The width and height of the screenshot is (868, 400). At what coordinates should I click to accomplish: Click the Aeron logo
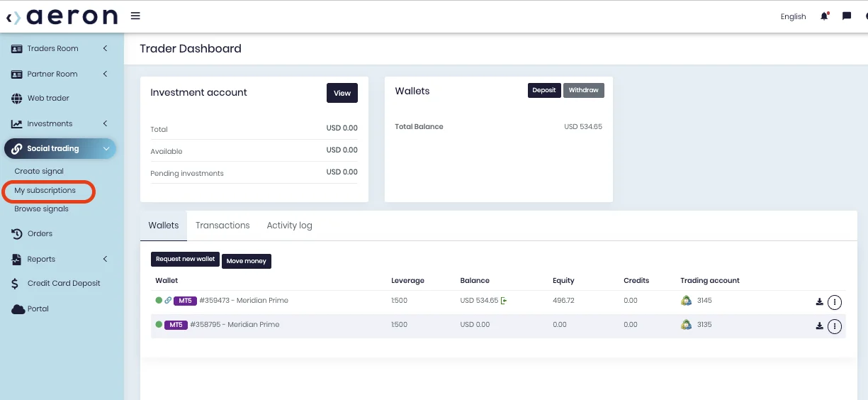[x=62, y=16]
